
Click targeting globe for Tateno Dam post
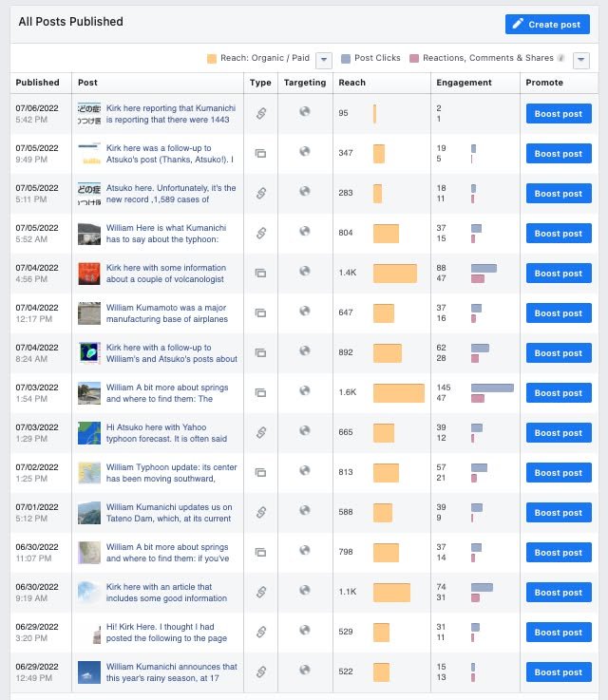(x=304, y=511)
